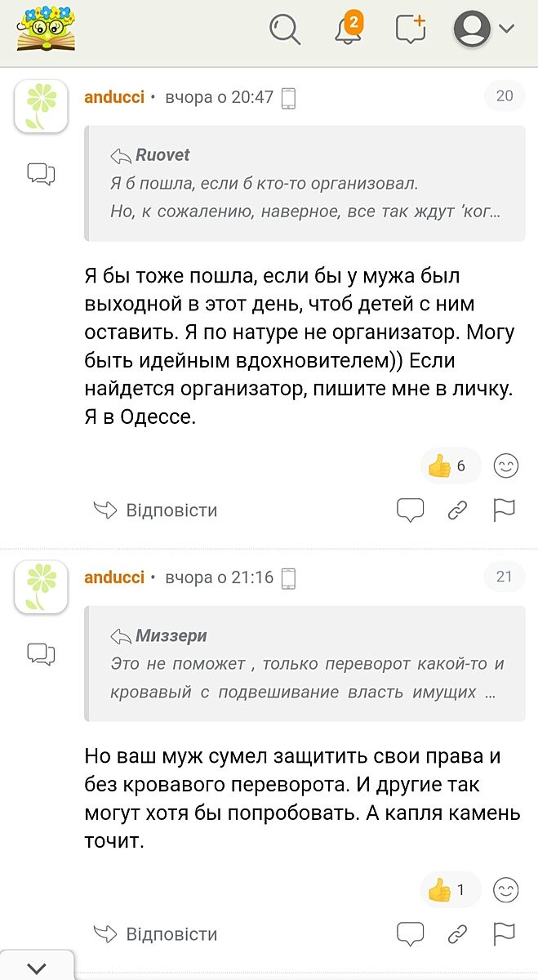The width and height of the screenshot is (538, 980).
Task: Toggle thumbs-up like with 6 votes
Action: (450, 465)
